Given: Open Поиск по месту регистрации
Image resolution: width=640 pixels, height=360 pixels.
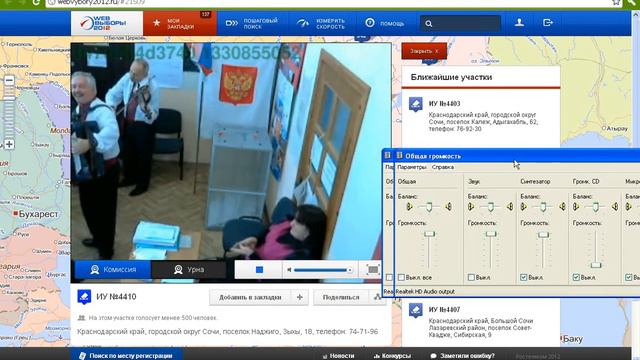Looking at the screenshot, I should 126,356.
